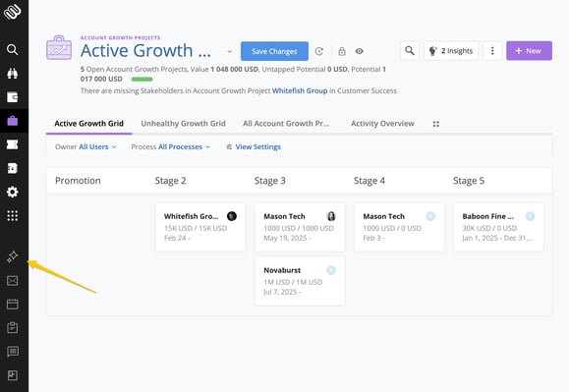This screenshot has height=392, width=569.
Task: Click the Stage 5 column header
Action: tap(469, 181)
